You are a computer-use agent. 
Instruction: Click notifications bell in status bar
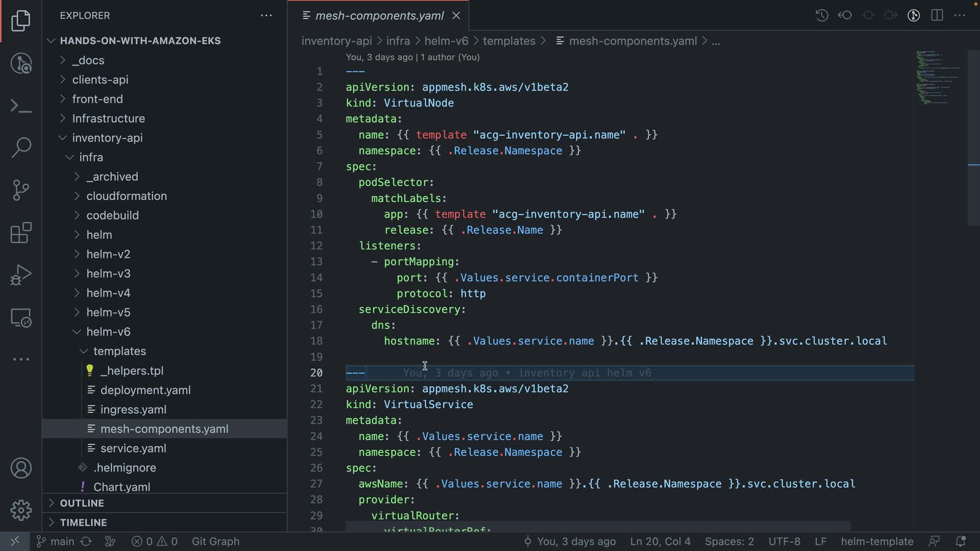[x=960, y=541]
